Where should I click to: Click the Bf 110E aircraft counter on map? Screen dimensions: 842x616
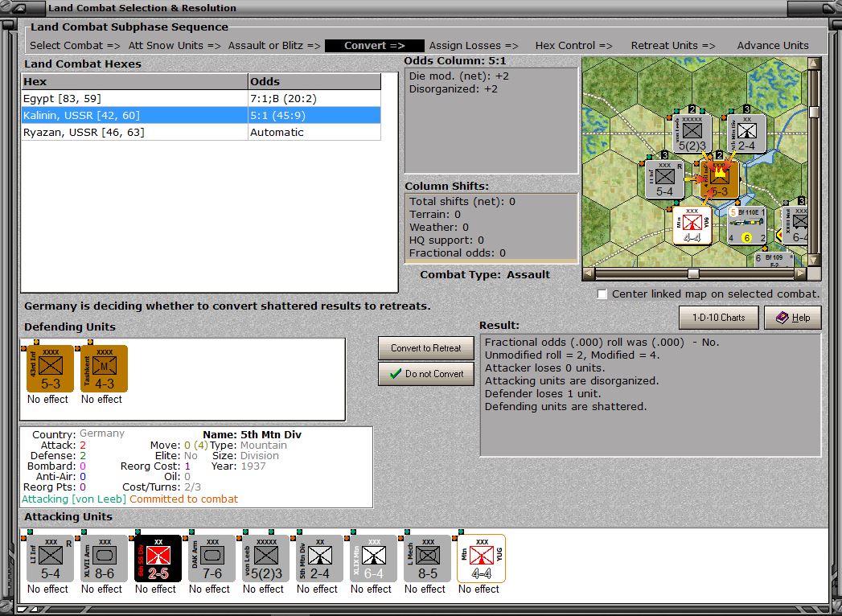tap(747, 225)
